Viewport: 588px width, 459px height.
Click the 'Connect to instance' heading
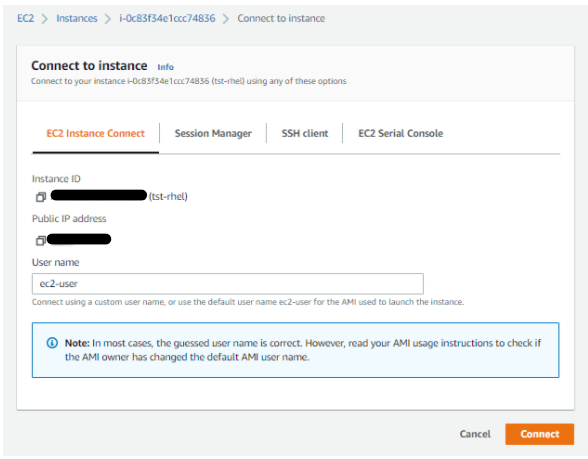(x=89, y=66)
